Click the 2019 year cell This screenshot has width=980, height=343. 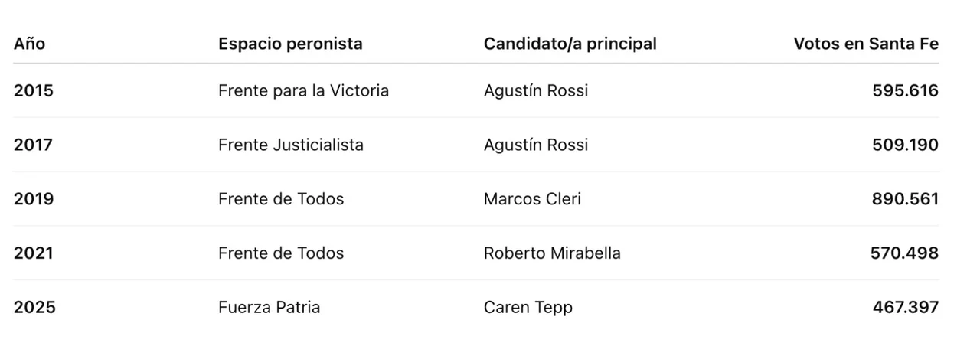tap(34, 199)
